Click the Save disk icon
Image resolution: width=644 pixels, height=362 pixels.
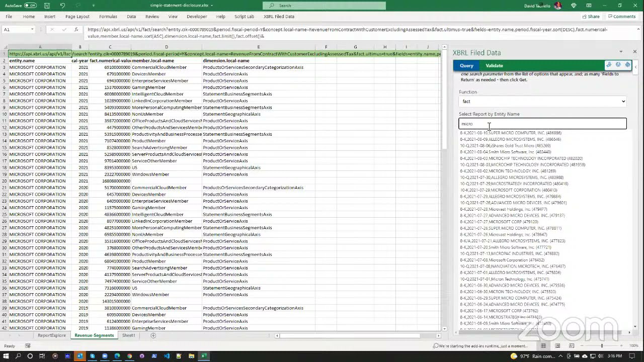(x=47, y=6)
